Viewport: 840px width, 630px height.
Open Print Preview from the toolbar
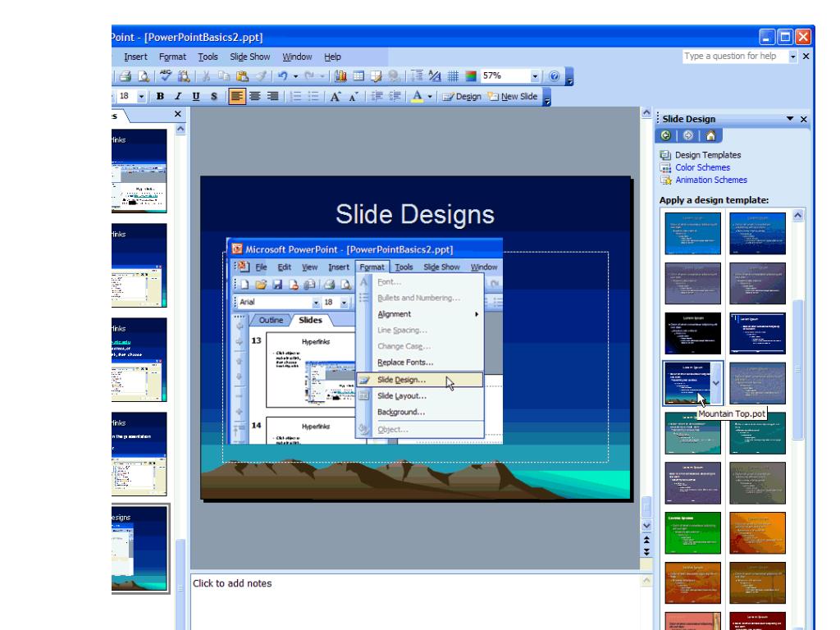click(144, 76)
